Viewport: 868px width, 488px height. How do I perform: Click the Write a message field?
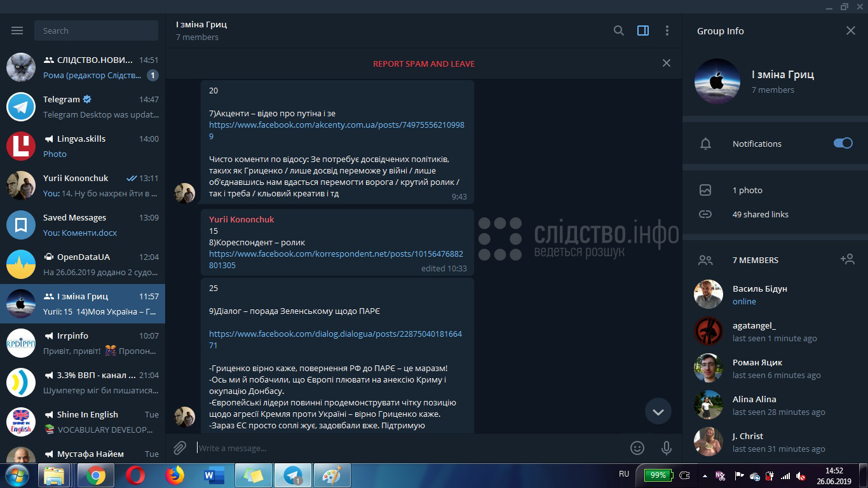coord(407,448)
